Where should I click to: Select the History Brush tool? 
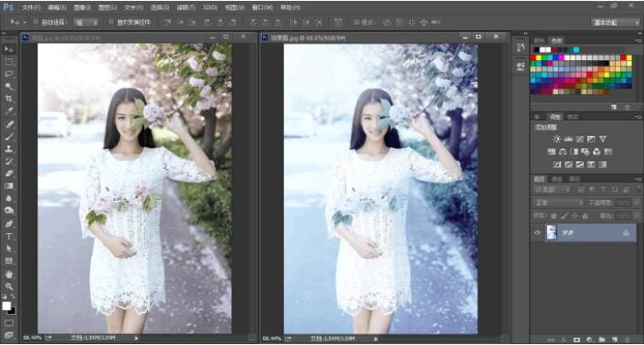click(x=8, y=162)
